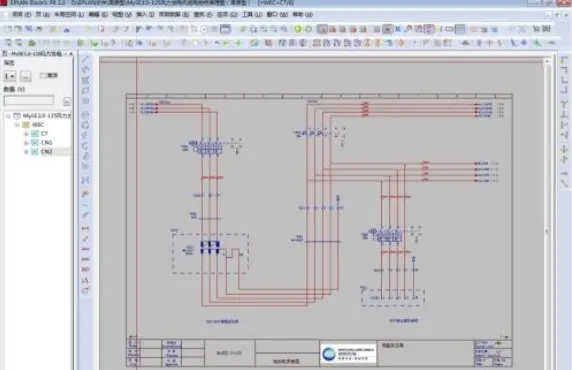Click the vertical scrollbar up arrow
The width and height of the screenshot is (572, 370).
(x=547, y=61)
